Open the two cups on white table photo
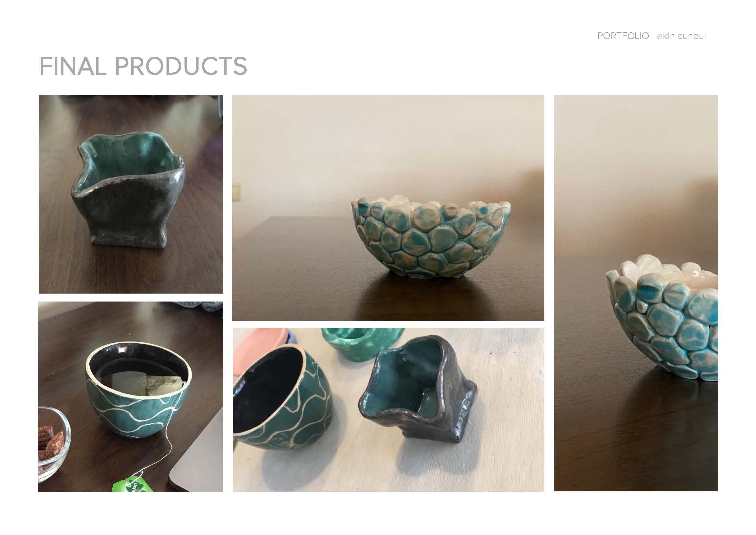The height and width of the screenshot is (535, 756). [x=389, y=410]
